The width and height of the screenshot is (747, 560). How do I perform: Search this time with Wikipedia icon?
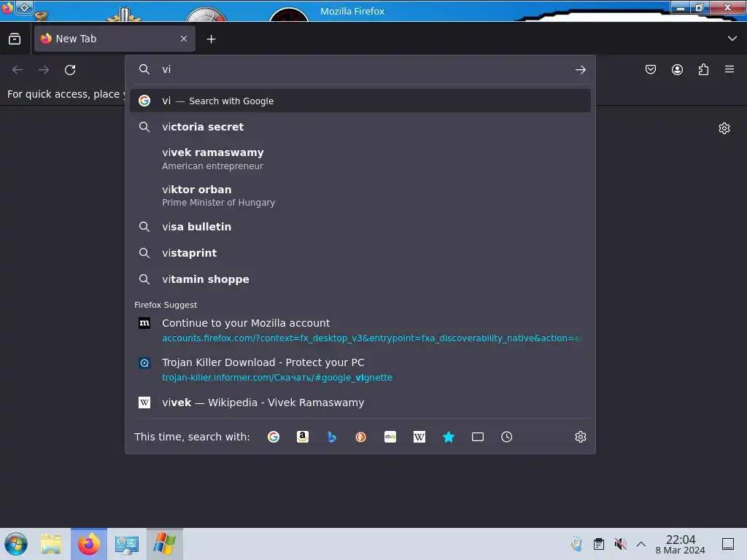[x=419, y=437]
